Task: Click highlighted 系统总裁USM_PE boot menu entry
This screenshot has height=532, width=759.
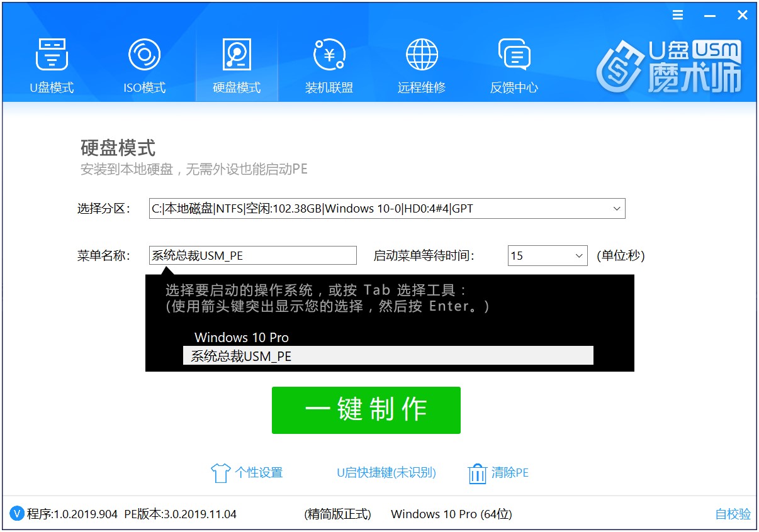Action: pyautogui.click(x=388, y=356)
